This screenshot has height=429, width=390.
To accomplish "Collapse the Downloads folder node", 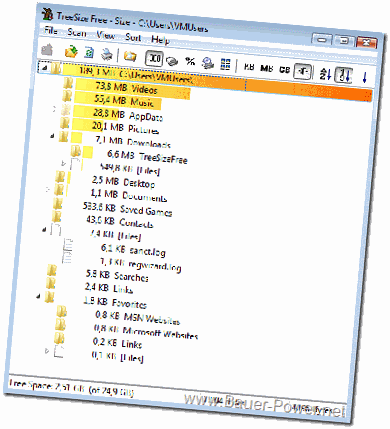I will point(52,136).
